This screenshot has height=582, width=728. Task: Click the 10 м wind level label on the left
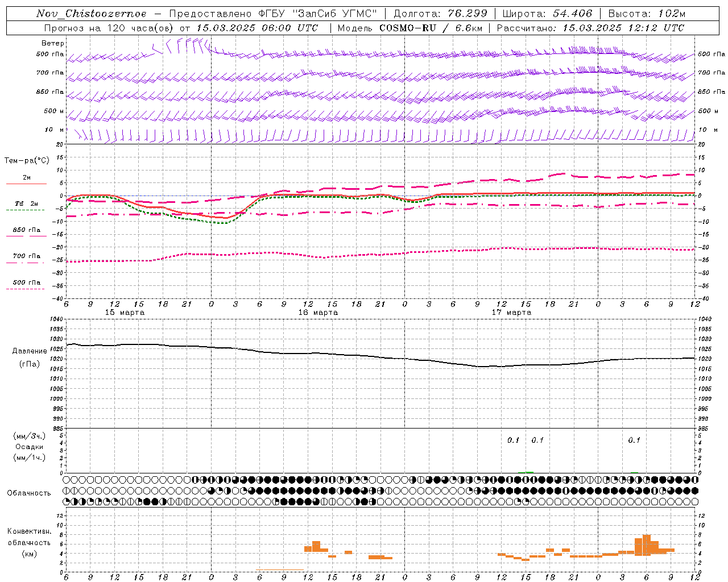tap(55, 130)
